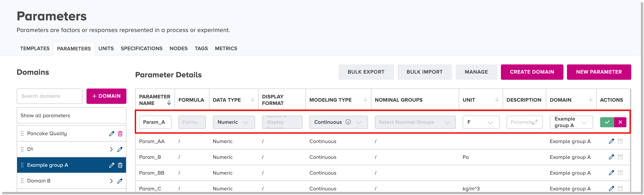Archive the Param_B row
This screenshot has width=644, height=195.
620,157
